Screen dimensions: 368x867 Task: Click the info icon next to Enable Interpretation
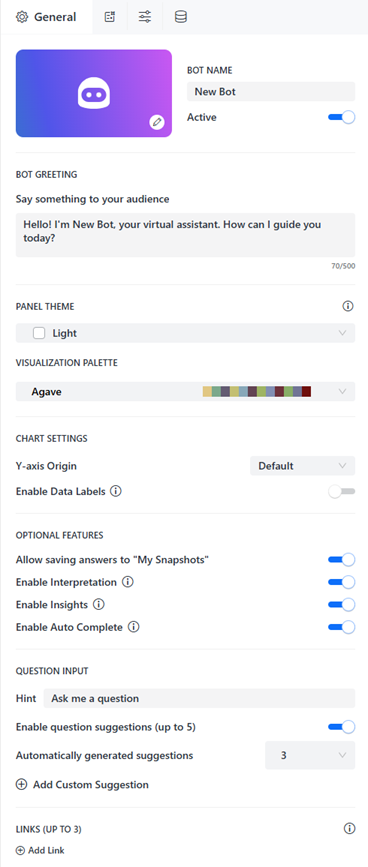(128, 582)
